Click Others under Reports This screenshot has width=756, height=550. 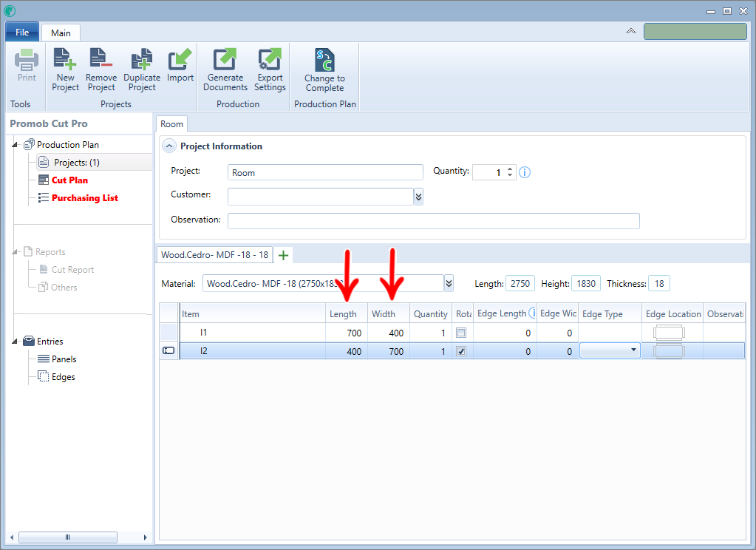point(64,288)
